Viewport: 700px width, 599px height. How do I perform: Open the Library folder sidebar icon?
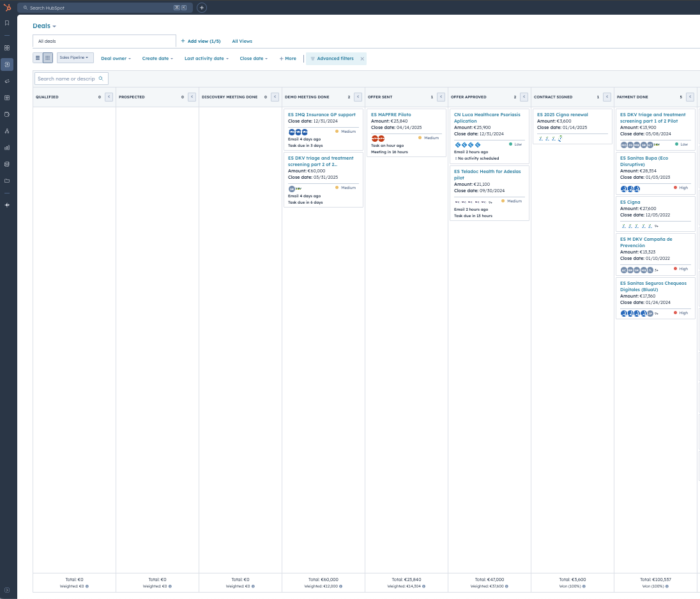point(7,181)
